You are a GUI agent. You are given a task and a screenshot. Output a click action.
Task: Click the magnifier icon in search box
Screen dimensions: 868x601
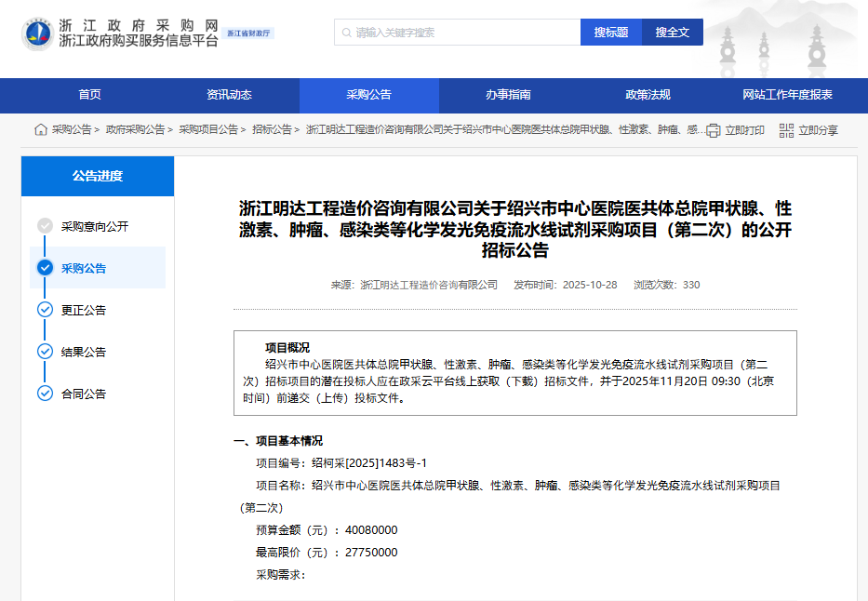(x=345, y=33)
